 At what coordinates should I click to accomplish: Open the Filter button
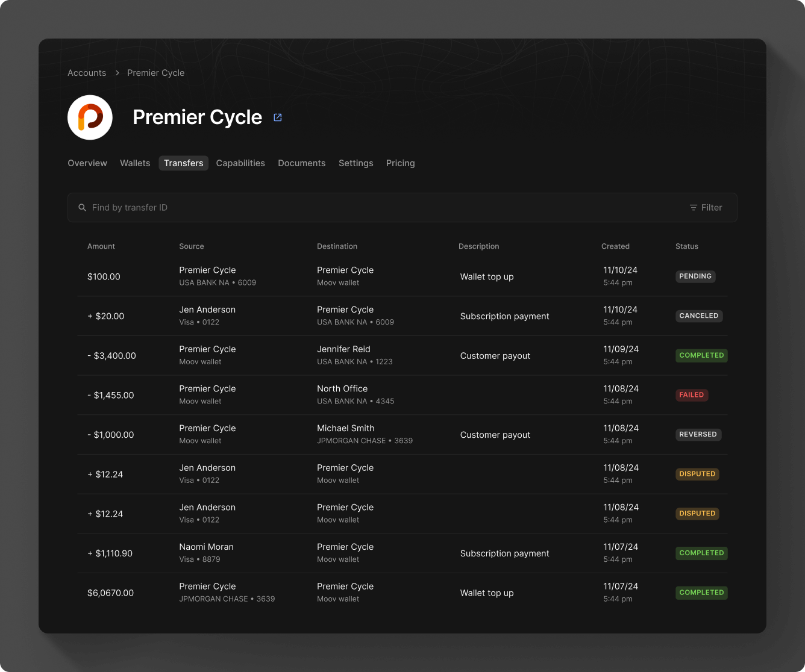(x=706, y=208)
